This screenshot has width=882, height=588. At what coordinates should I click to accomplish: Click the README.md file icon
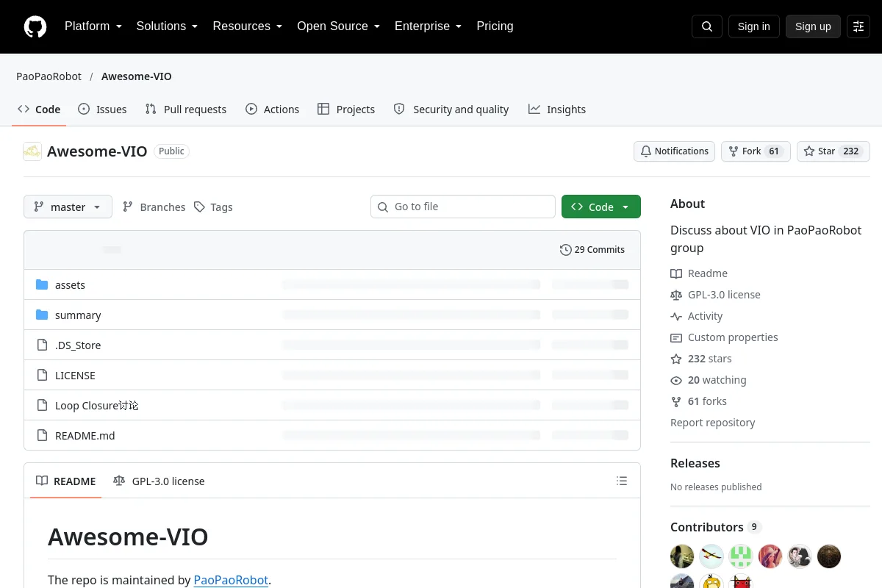coord(42,436)
